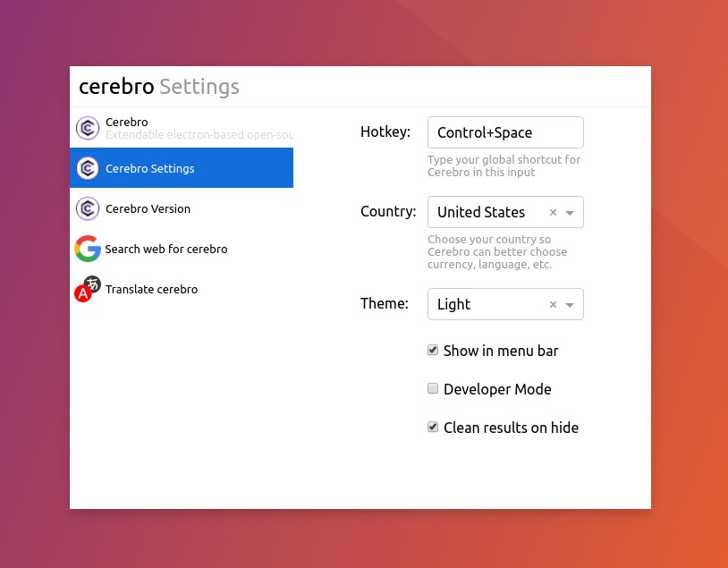Click the Cerebro logo icon in first result
The image size is (728, 568).
(88, 128)
